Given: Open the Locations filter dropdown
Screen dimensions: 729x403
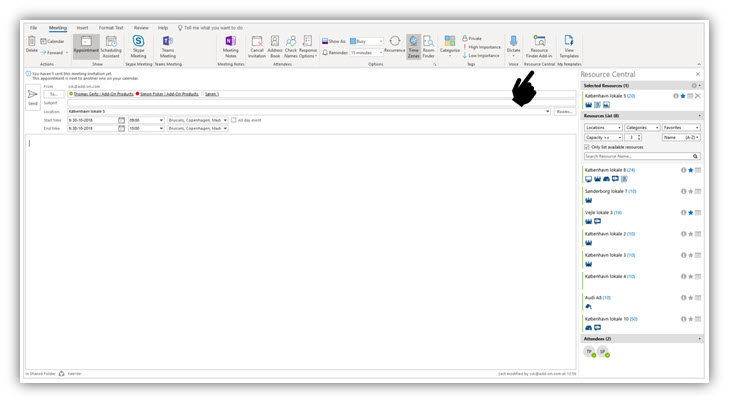Looking at the screenshot, I should (603, 127).
